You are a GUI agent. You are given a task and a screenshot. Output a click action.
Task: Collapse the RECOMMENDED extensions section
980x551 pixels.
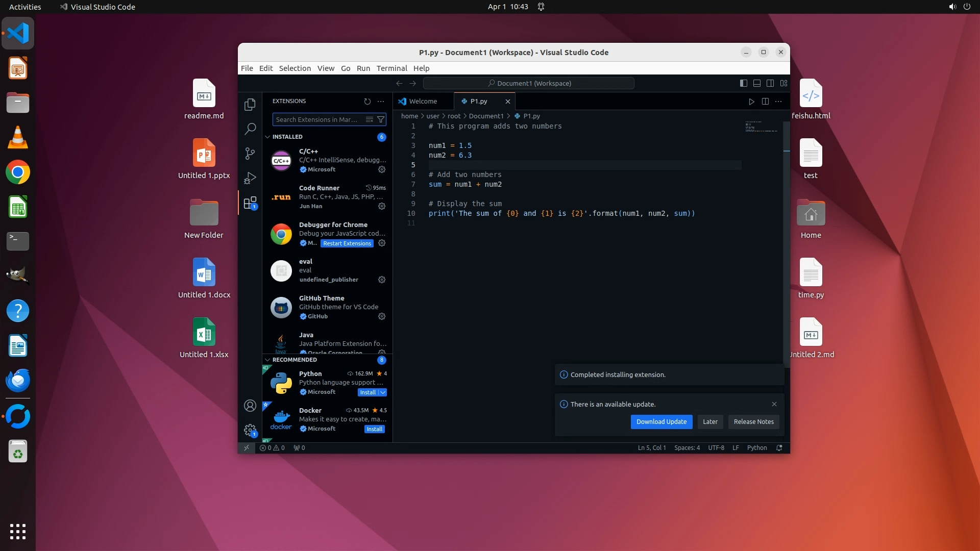tap(267, 360)
